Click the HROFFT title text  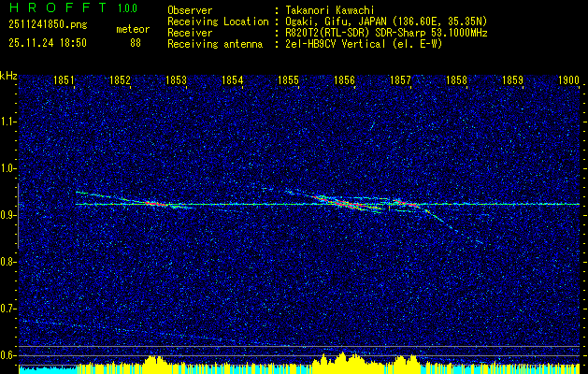click(x=58, y=7)
